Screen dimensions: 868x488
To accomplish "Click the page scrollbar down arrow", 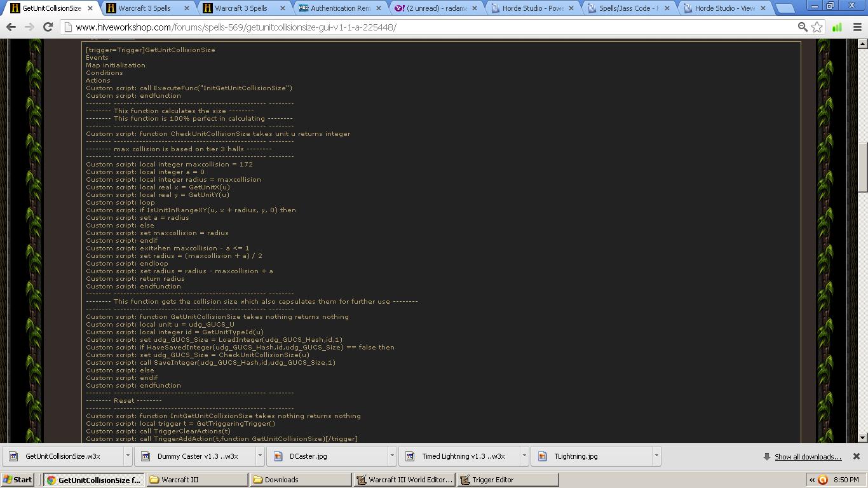I will pyautogui.click(x=862, y=437).
